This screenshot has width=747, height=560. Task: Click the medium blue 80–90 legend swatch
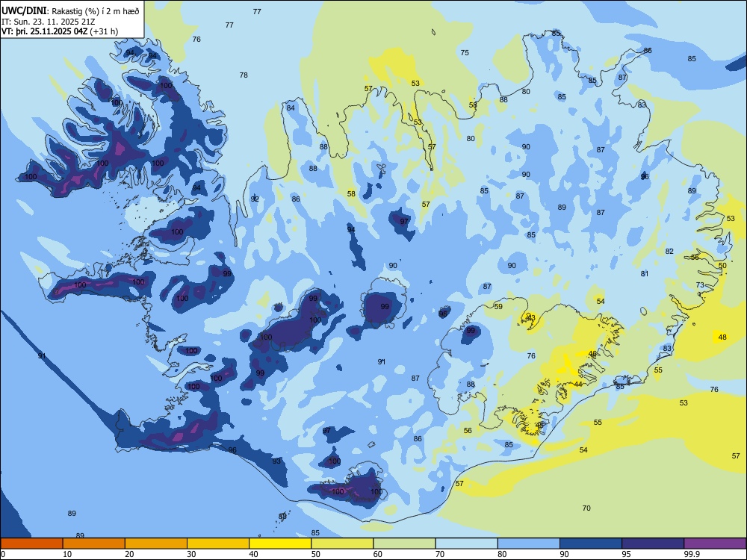point(529,544)
